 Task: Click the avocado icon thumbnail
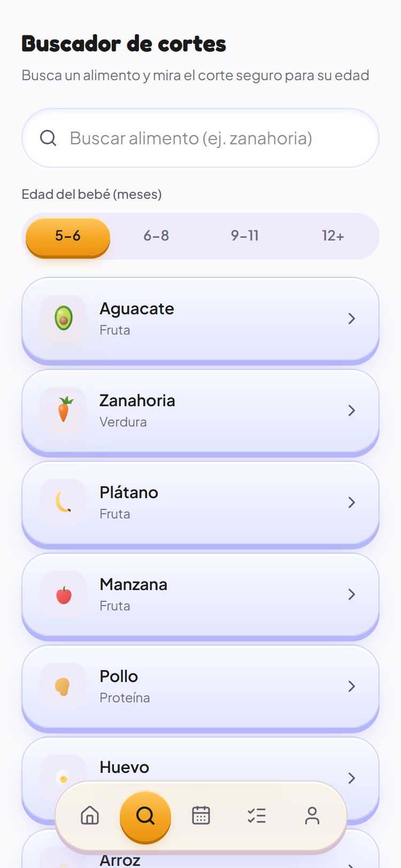coord(63,319)
